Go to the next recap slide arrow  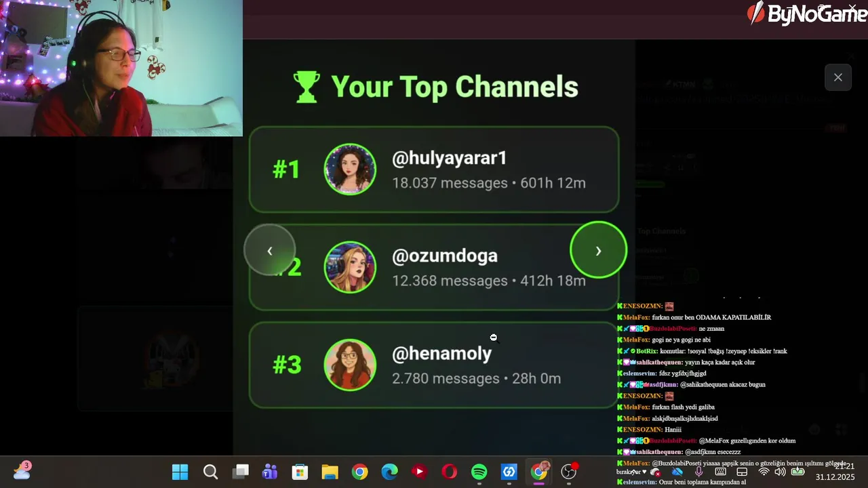(598, 251)
